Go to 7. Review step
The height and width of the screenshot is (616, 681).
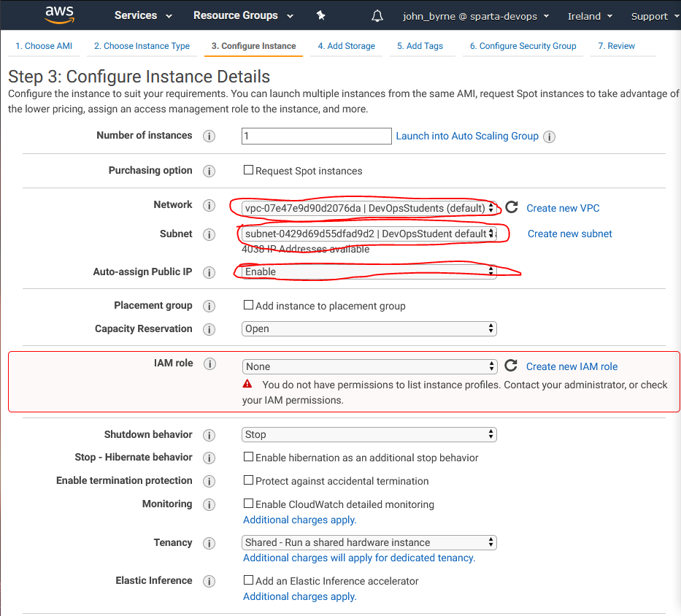pyautogui.click(x=616, y=46)
